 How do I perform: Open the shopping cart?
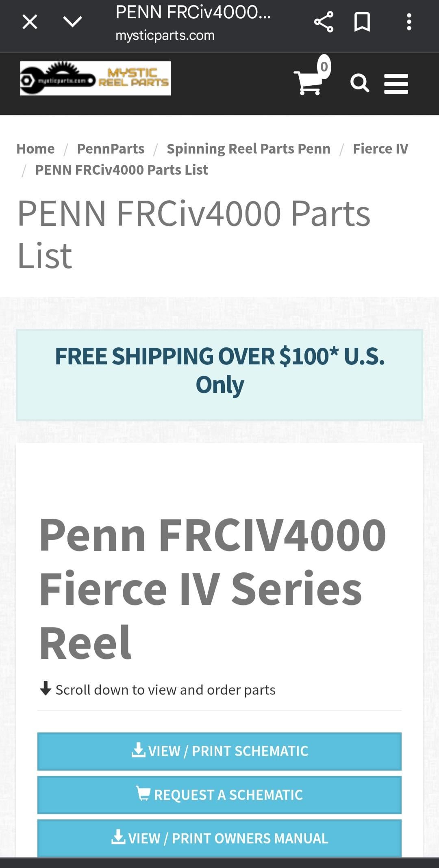point(309,82)
